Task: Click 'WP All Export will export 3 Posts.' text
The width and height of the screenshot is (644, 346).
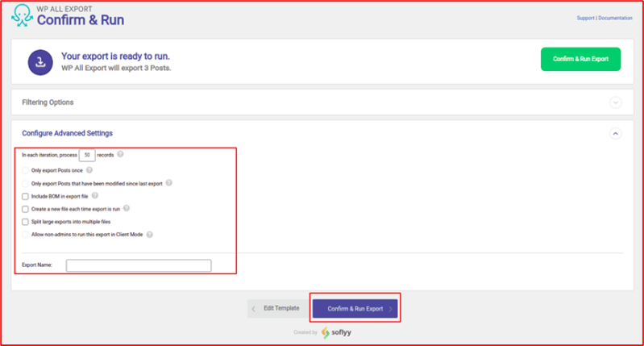Action: pos(116,69)
